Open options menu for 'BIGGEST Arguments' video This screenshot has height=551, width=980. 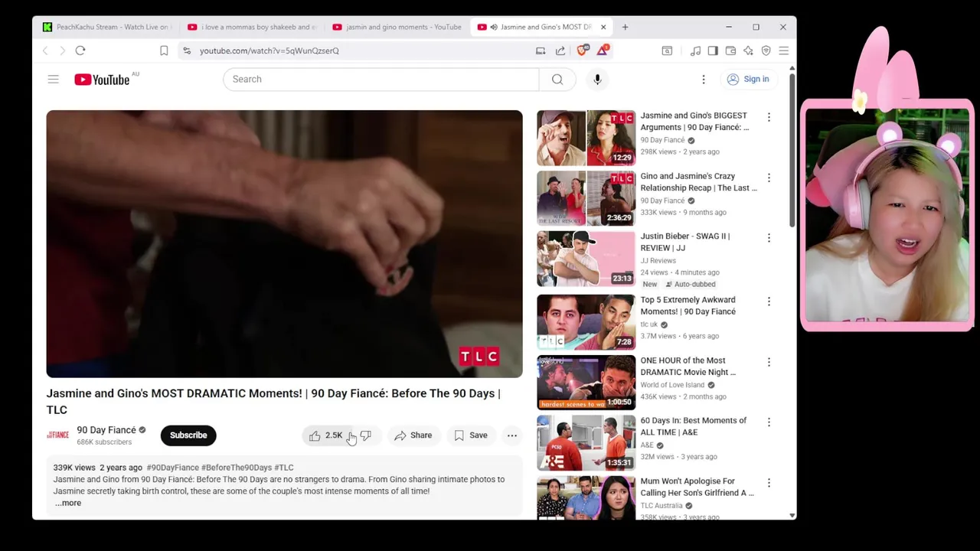point(769,117)
